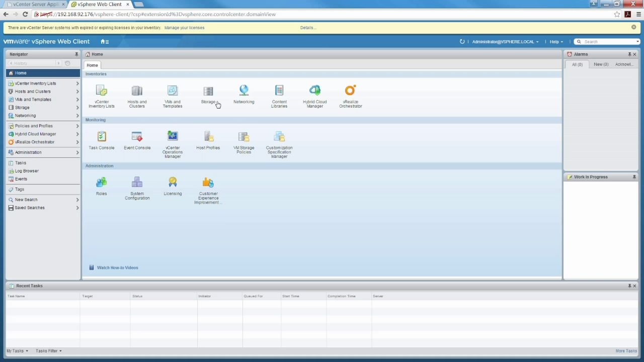644x362 pixels.
Task: Open the Licensing icon
Action: [173, 183]
